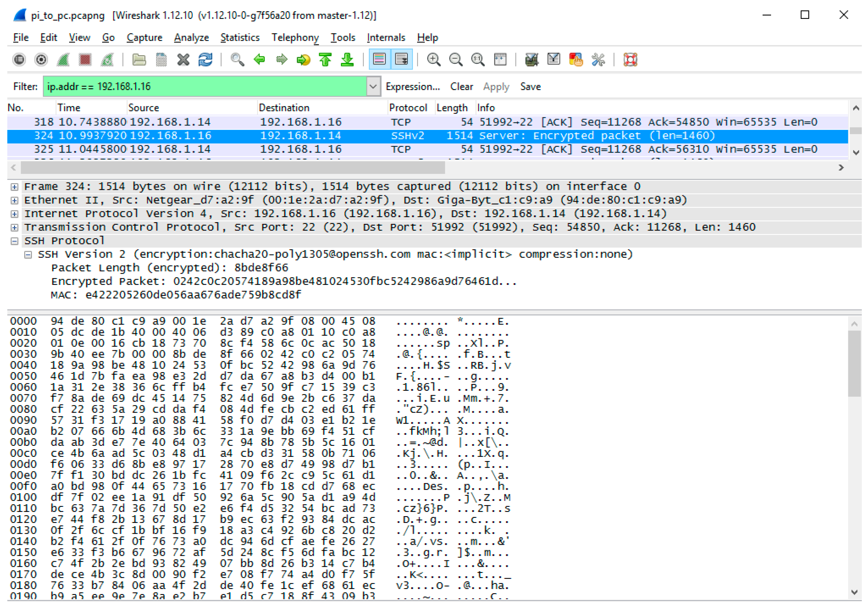Click packet list scroll down arrow

click(x=856, y=152)
